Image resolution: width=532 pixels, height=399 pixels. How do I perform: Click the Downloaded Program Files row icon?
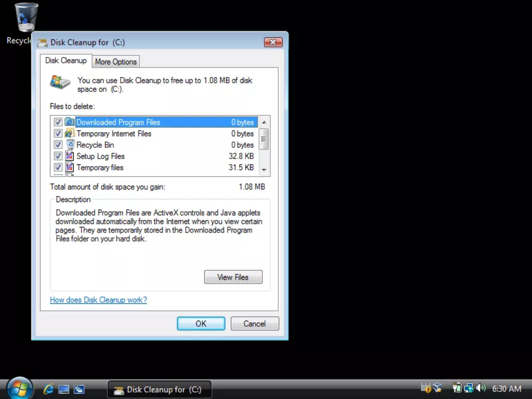[70, 122]
